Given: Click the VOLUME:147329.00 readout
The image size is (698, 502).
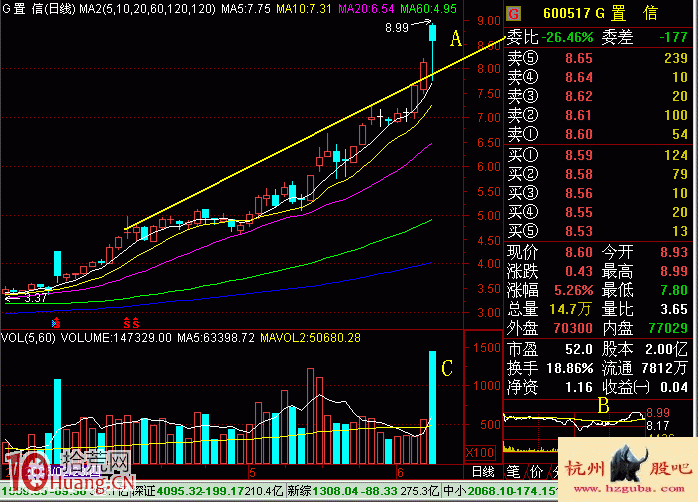Looking at the screenshot, I should 116,338.
